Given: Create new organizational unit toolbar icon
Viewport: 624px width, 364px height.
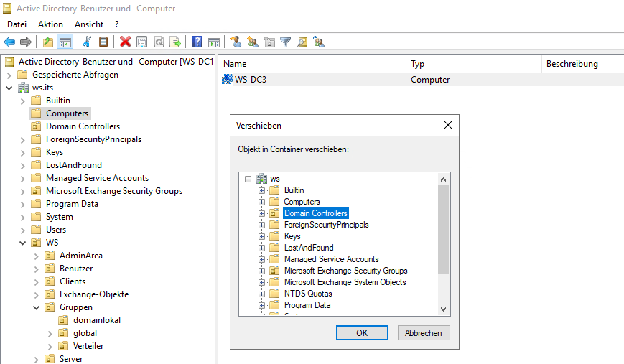Looking at the screenshot, I should [x=269, y=42].
